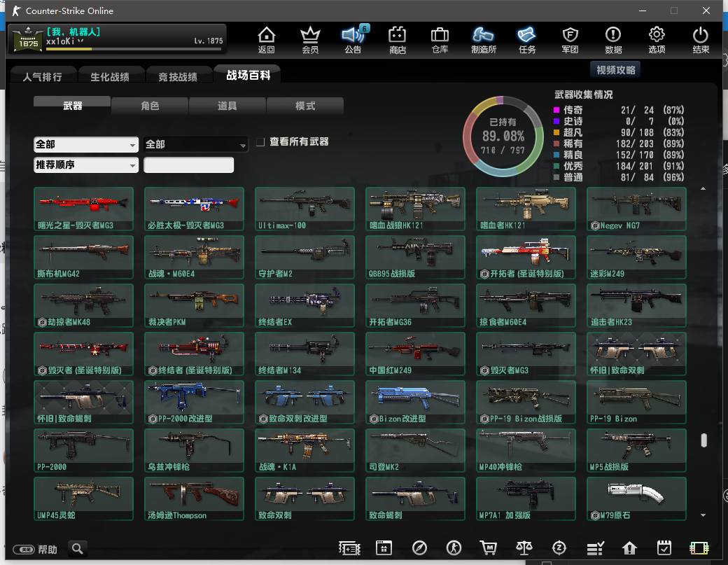This screenshot has width=728, height=565.
Task: Click the bottom bar Z coin icon
Action: click(559, 548)
